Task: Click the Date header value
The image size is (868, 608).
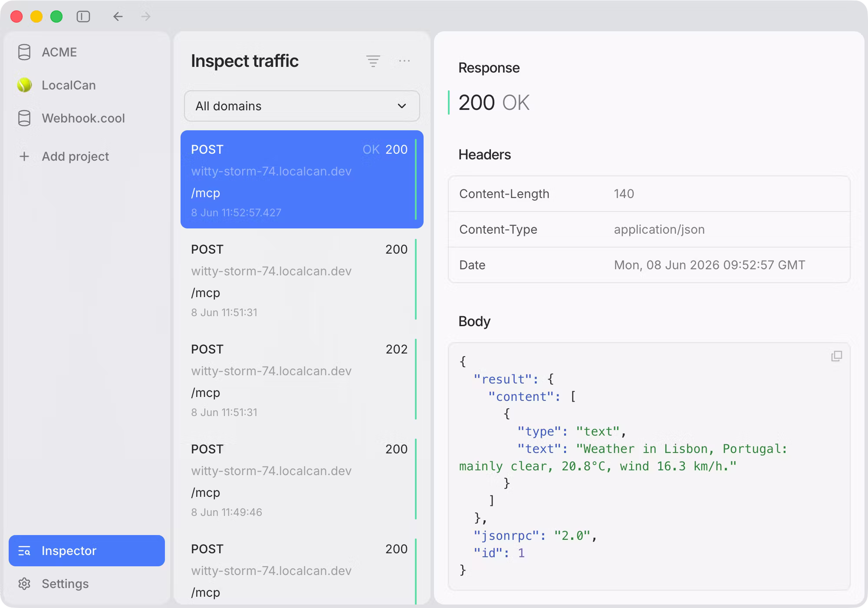Action: point(709,265)
